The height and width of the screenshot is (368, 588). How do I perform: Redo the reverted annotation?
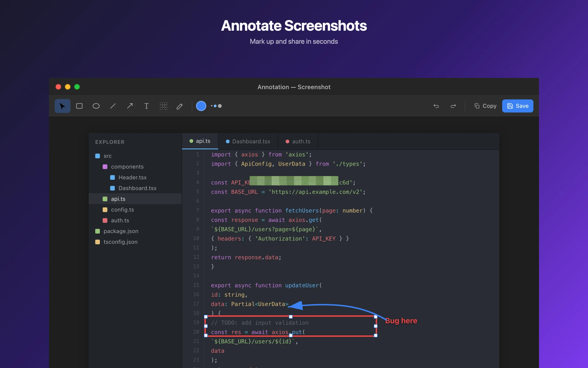click(x=453, y=106)
